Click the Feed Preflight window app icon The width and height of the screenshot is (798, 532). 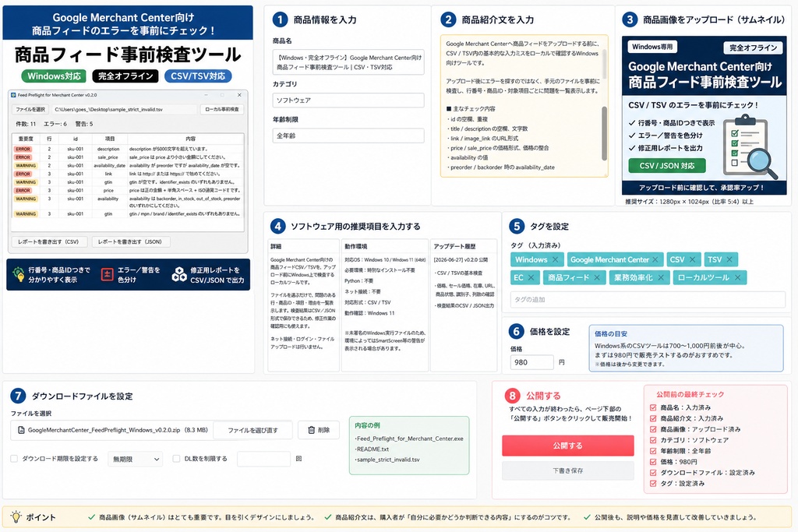[x=13, y=95]
